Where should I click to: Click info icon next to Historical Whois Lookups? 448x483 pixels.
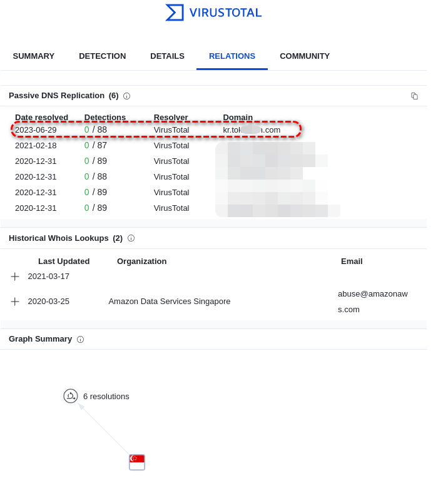coord(131,238)
